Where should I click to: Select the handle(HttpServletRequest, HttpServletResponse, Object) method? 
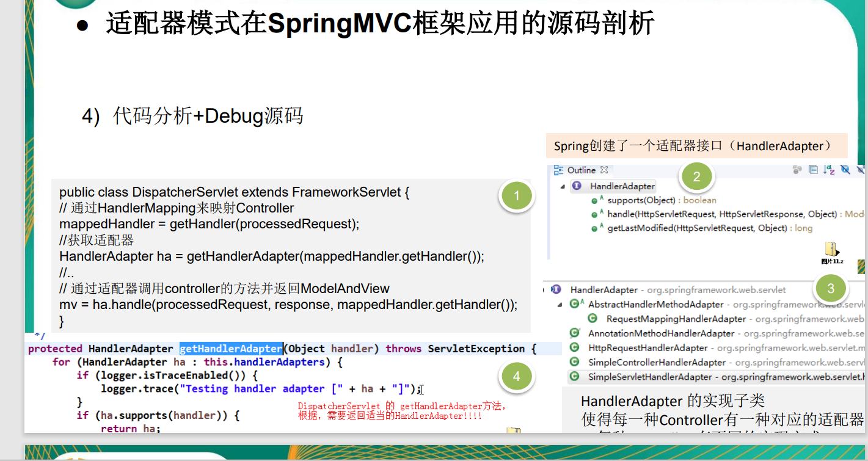[735, 214]
